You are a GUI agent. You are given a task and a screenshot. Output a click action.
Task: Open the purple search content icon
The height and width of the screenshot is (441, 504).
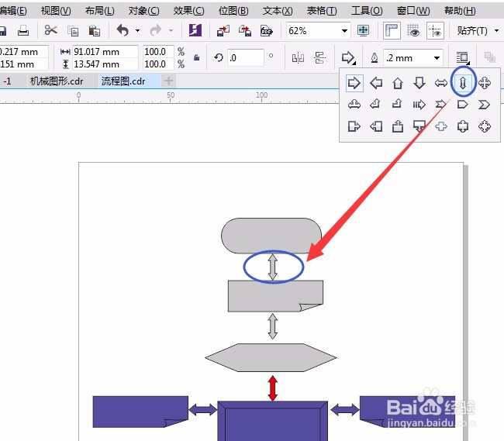click(195, 30)
